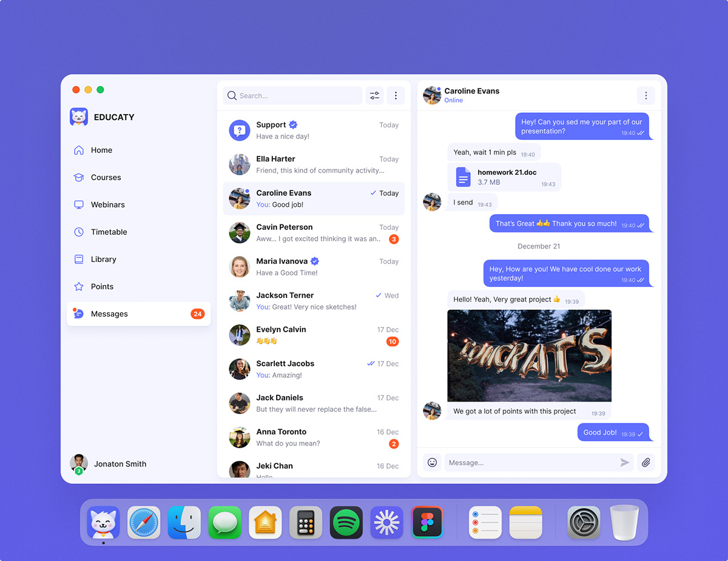This screenshot has height=561, width=728.
Task: Click the send arrow to submit message
Action: coord(624,462)
